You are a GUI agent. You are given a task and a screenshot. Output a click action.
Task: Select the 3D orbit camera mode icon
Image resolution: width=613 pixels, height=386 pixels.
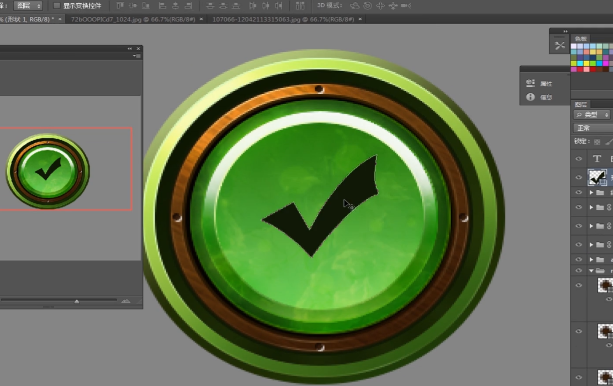(x=354, y=5)
